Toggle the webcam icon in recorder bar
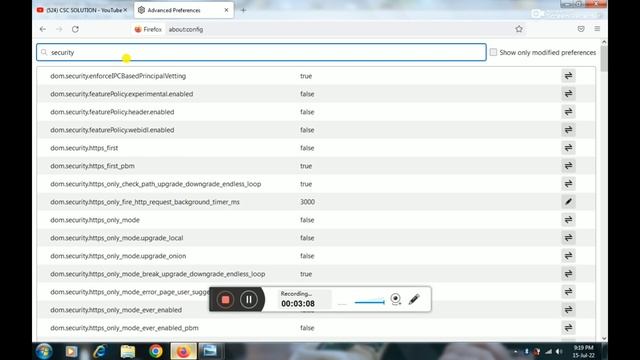The image size is (640, 360). (x=395, y=299)
